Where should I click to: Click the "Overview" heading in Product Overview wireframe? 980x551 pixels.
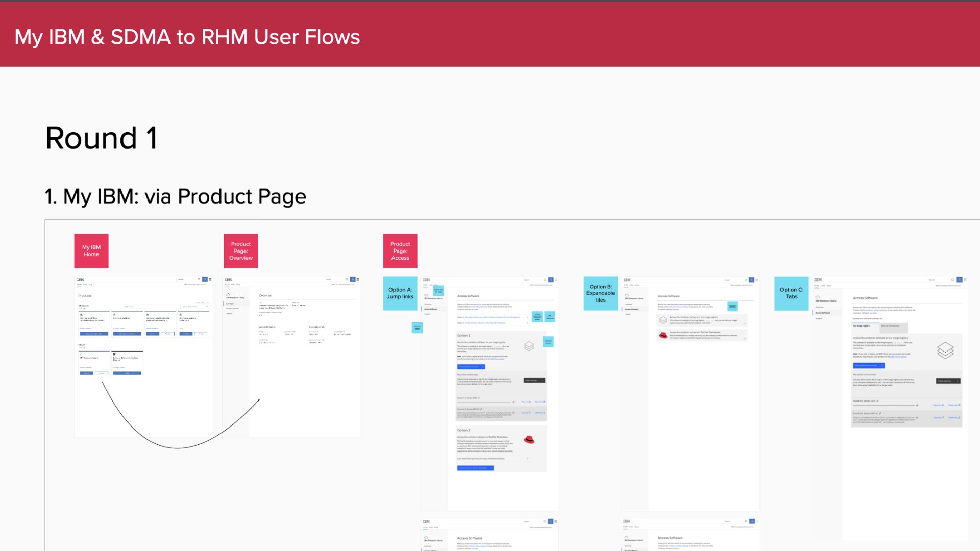(265, 296)
